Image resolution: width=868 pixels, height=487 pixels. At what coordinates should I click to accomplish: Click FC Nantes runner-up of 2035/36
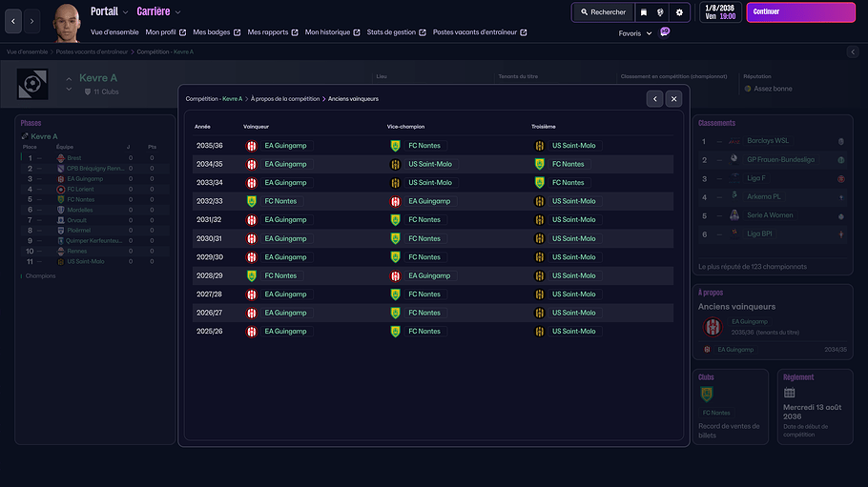pos(424,146)
